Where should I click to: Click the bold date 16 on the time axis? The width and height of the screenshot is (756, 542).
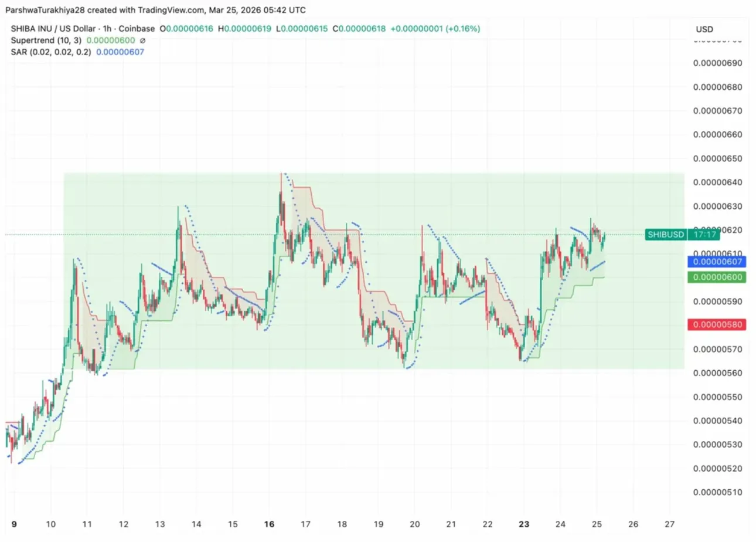270,524
